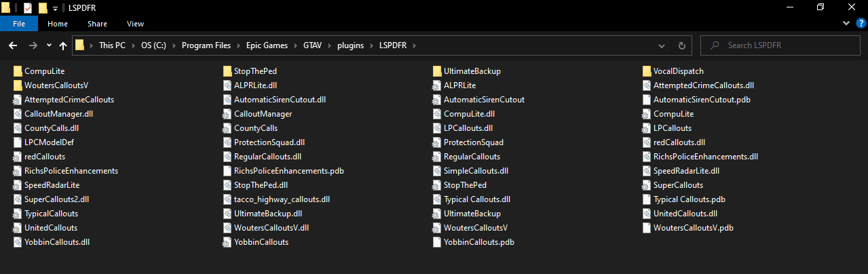Select UltimateBackup.dll file name
Image resolution: width=868 pixels, height=274 pixels.
[x=268, y=214]
